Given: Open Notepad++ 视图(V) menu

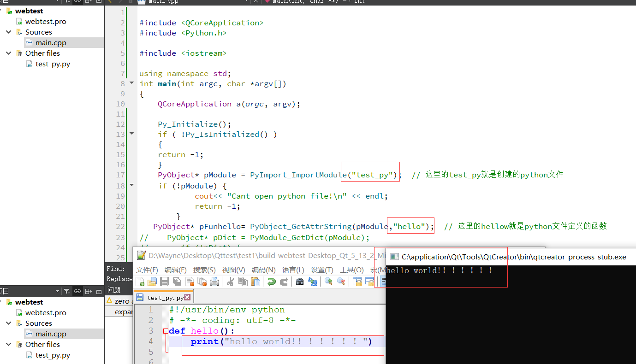Looking at the screenshot, I should tap(233, 270).
